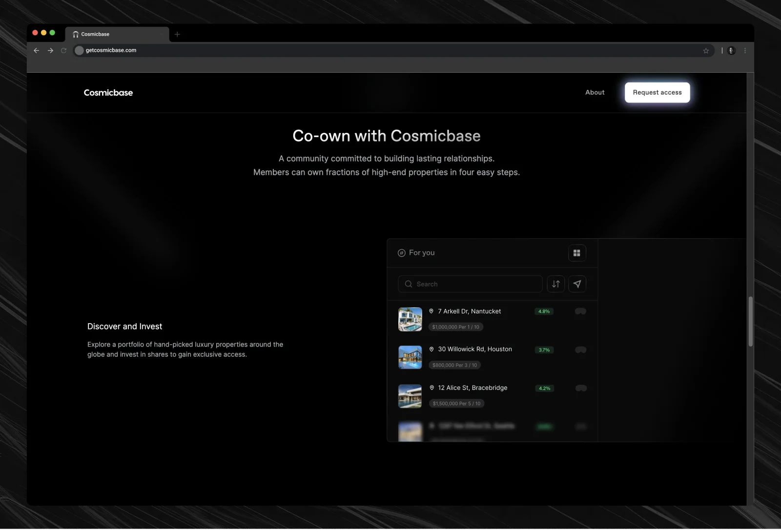The width and height of the screenshot is (781, 532).
Task: Open the browser profile avatar
Action: point(731,51)
